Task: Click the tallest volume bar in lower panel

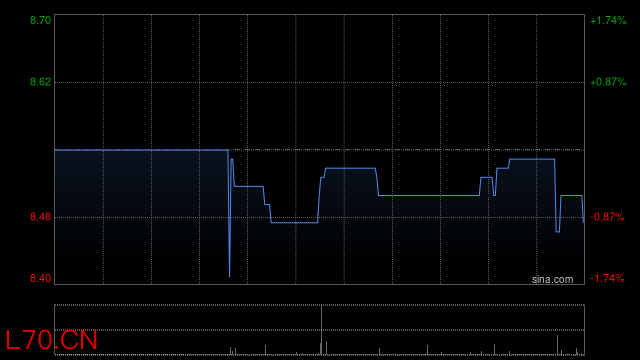Action: [322, 330]
